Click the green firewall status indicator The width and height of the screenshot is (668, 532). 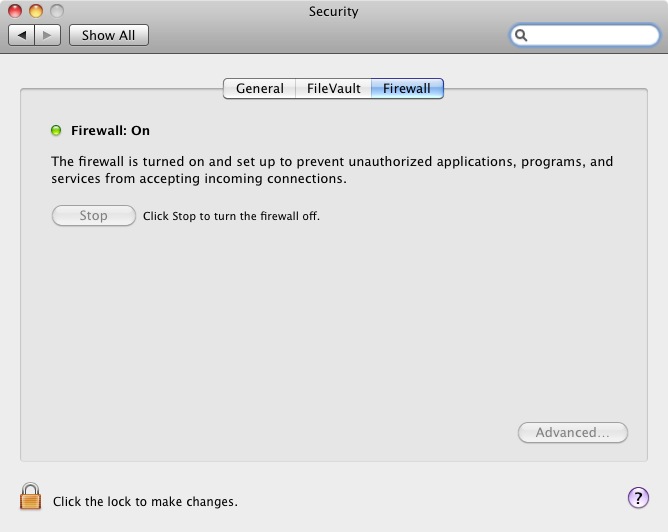click(x=56, y=130)
